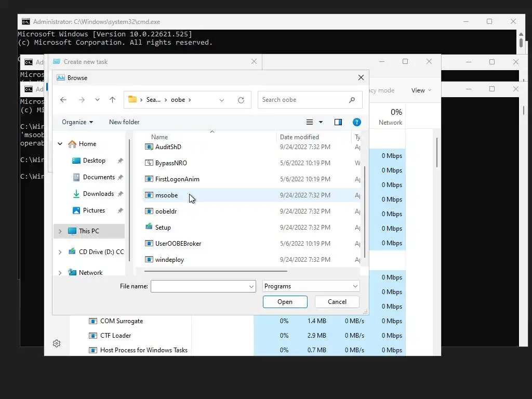The image size is (532, 399).
Task: Select the msoobe application icon
Action: pyautogui.click(x=149, y=195)
